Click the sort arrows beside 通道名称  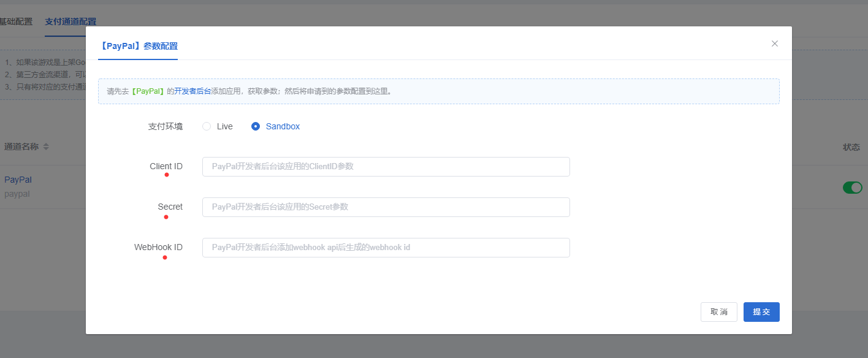[46, 147]
